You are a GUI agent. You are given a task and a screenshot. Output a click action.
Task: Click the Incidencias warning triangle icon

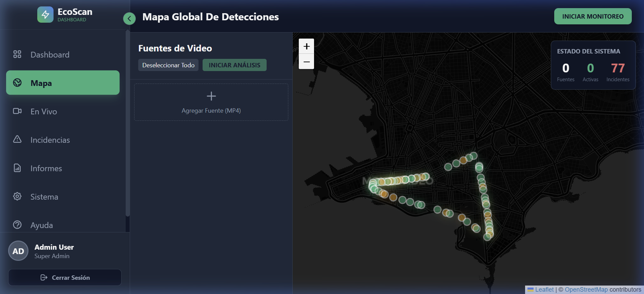click(x=17, y=139)
